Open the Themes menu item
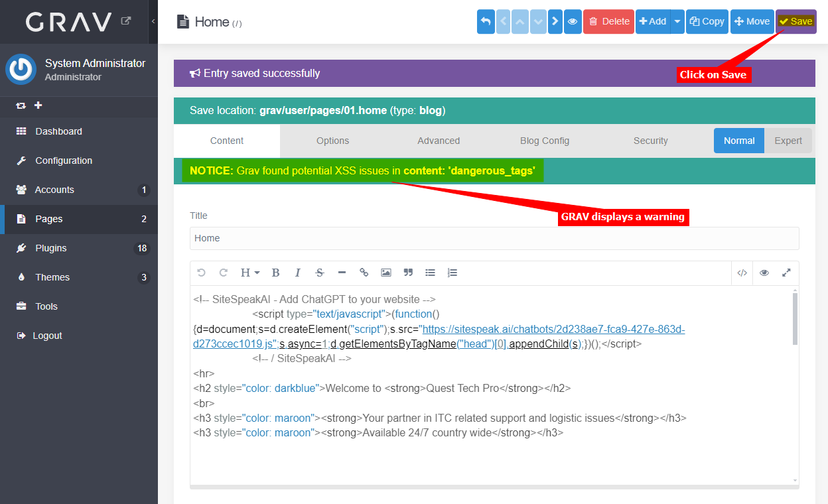This screenshot has width=828, height=504. pyautogui.click(x=79, y=277)
